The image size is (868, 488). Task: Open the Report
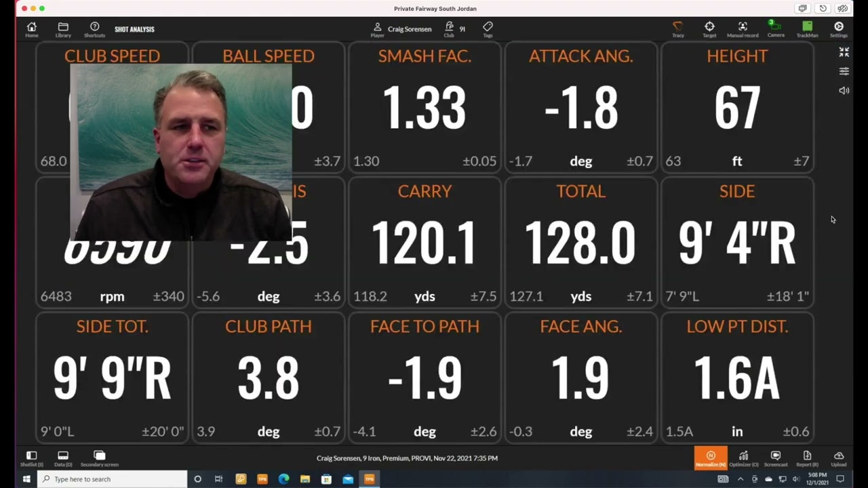807,459
